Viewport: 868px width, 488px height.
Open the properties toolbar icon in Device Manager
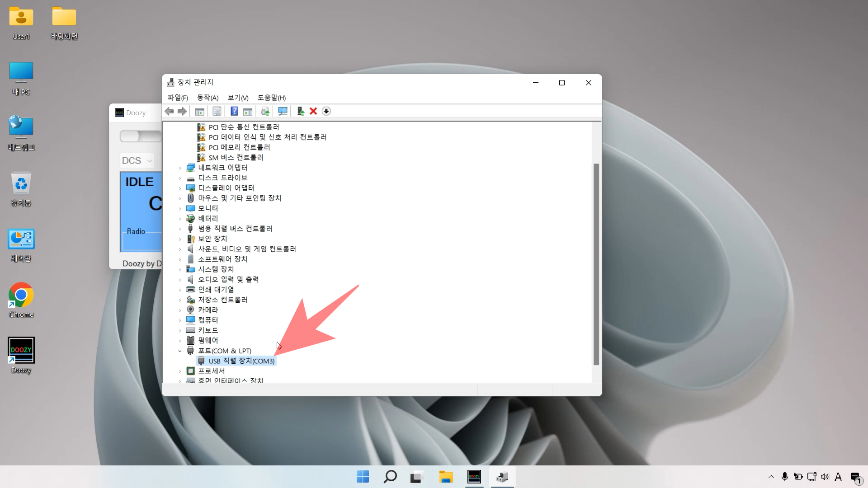tap(217, 111)
